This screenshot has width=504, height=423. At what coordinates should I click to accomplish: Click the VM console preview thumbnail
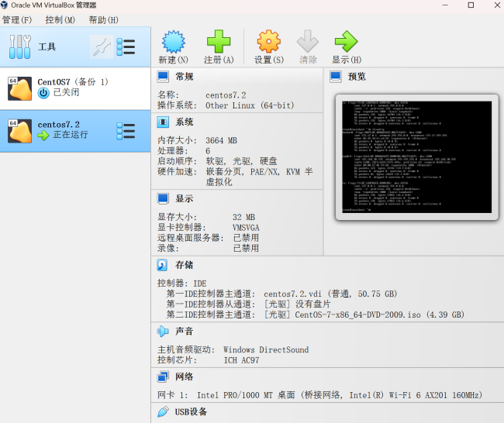tap(417, 157)
